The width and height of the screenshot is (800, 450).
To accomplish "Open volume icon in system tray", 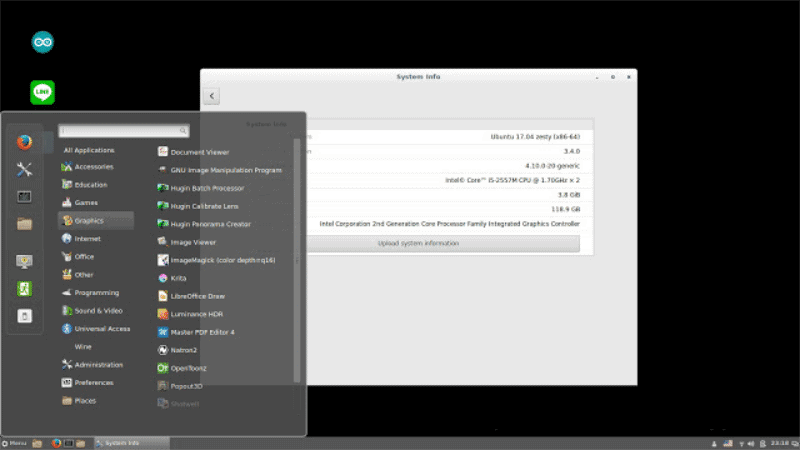I will click(x=751, y=444).
